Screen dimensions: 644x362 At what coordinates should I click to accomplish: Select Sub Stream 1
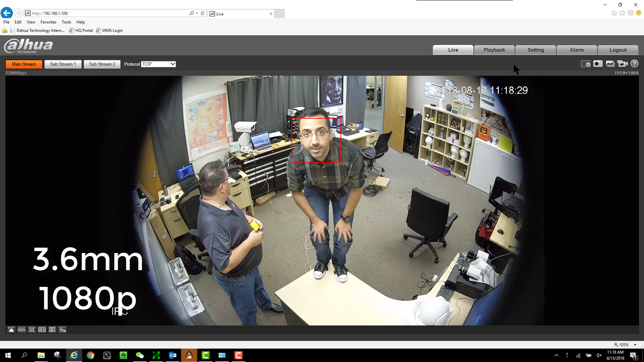tap(63, 64)
